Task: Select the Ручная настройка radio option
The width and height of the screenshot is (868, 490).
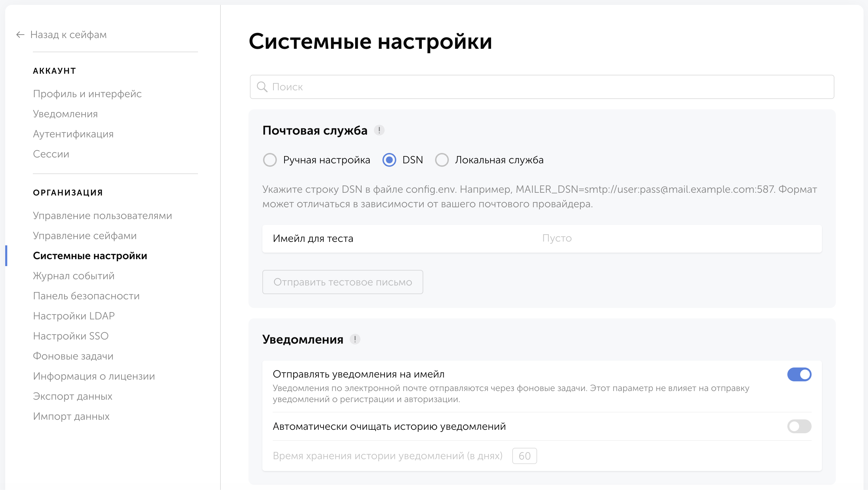Action: pyautogui.click(x=270, y=160)
